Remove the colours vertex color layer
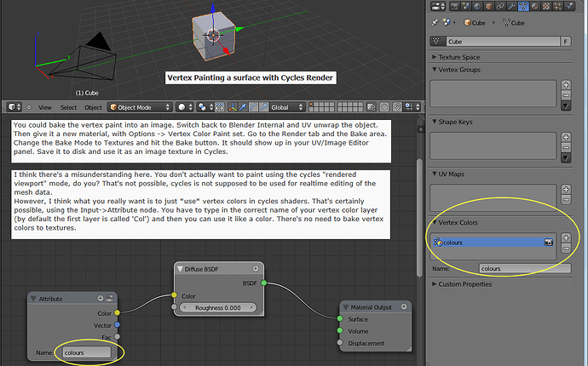Image resolution: width=588 pixels, height=366 pixels. pos(566,248)
